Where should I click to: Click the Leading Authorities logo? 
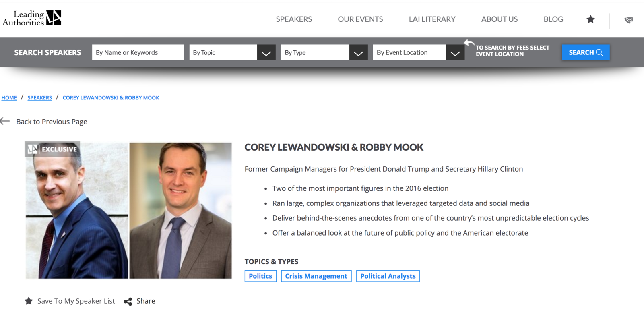tap(32, 18)
